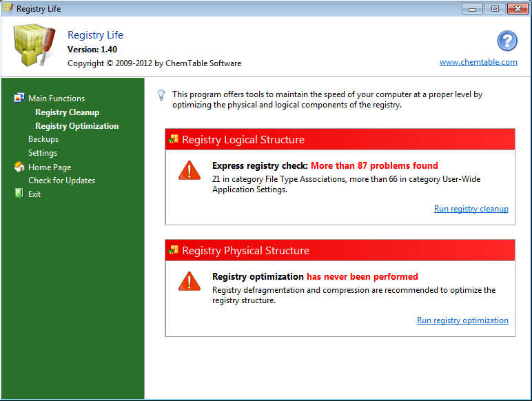
Task: Click the Main Functions label in sidebar
Action: click(x=57, y=99)
